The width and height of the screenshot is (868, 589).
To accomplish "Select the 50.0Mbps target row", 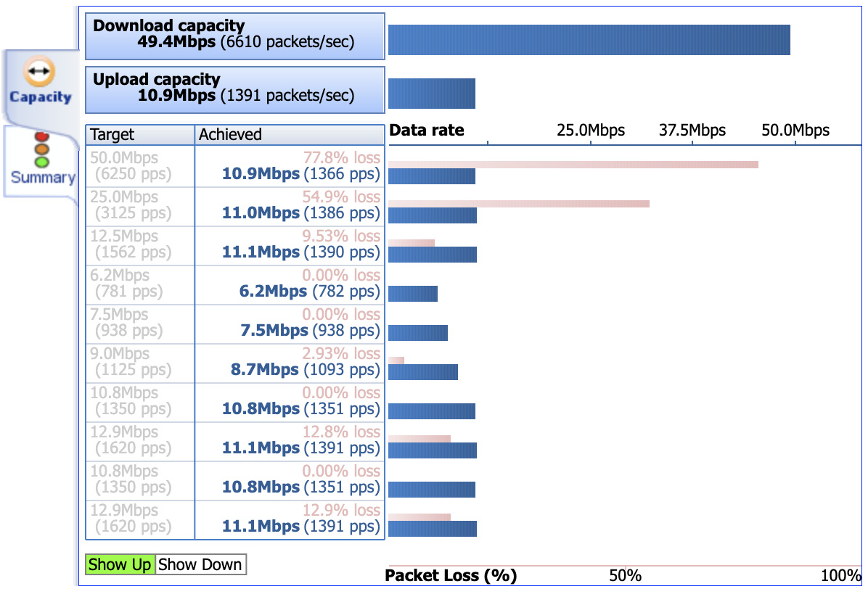I will pos(235,166).
